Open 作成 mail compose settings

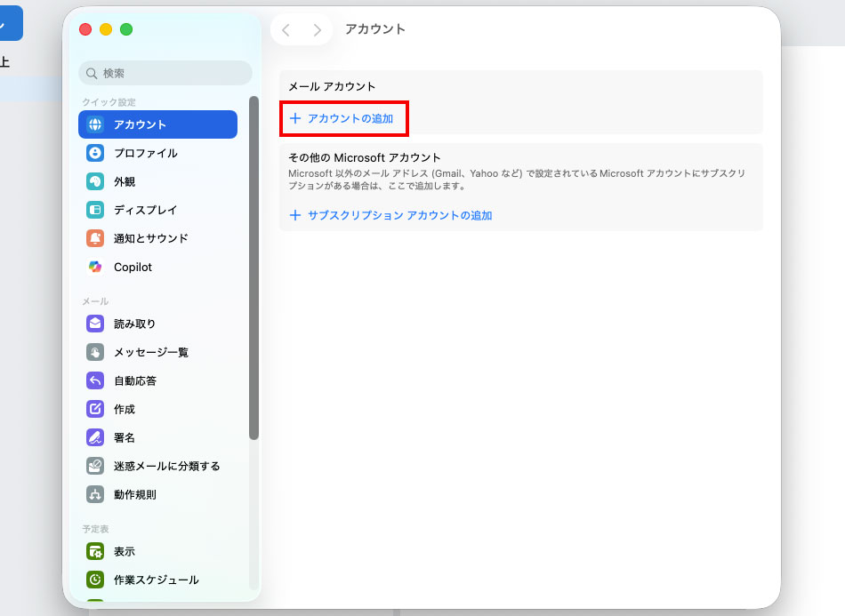(x=158, y=409)
